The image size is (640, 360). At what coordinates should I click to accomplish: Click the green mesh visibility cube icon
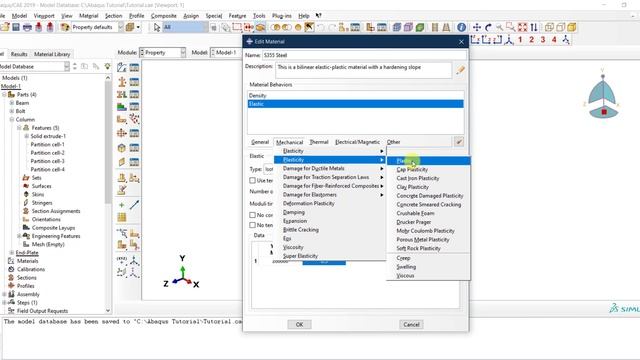point(420,27)
